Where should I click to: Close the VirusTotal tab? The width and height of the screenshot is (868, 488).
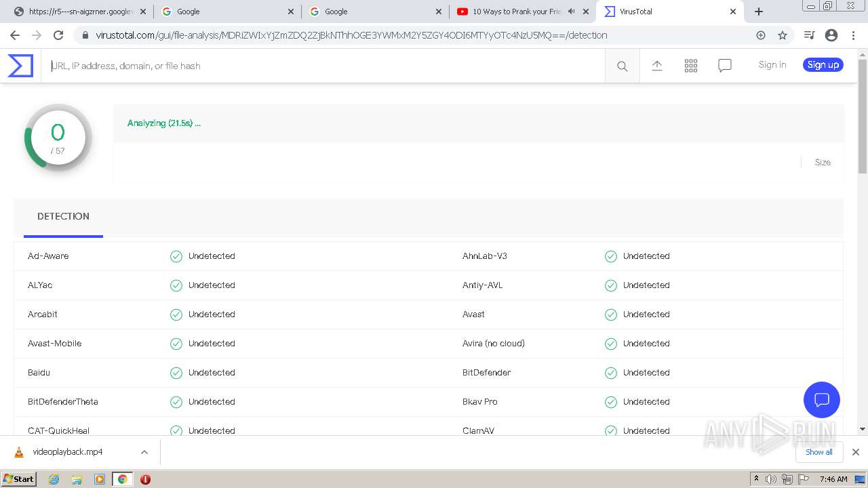click(x=733, y=12)
